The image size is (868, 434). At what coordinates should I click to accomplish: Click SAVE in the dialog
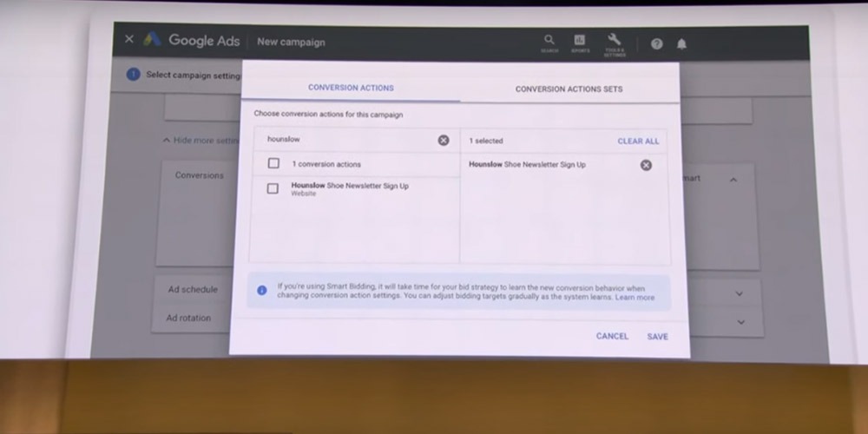pyautogui.click(x=658, y=337)
